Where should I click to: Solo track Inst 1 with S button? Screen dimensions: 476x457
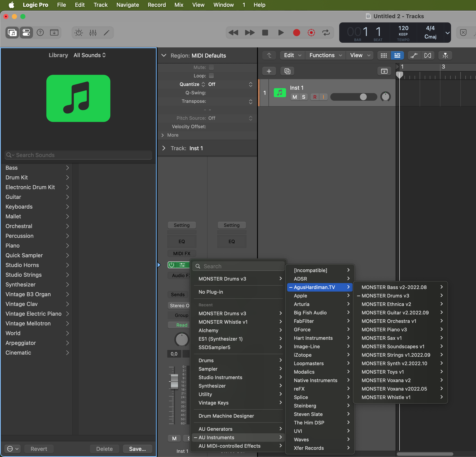[x=304, y=97]
